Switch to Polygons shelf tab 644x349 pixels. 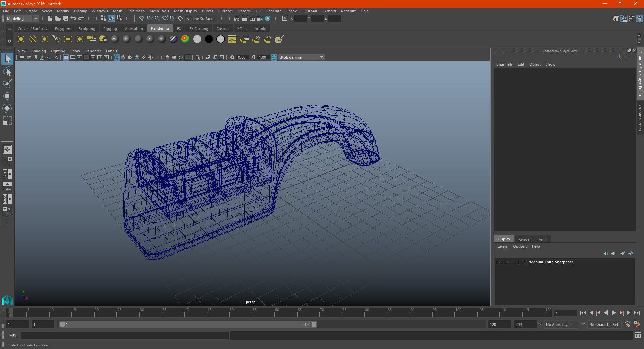pyautogui.click(x=63, y=29)
